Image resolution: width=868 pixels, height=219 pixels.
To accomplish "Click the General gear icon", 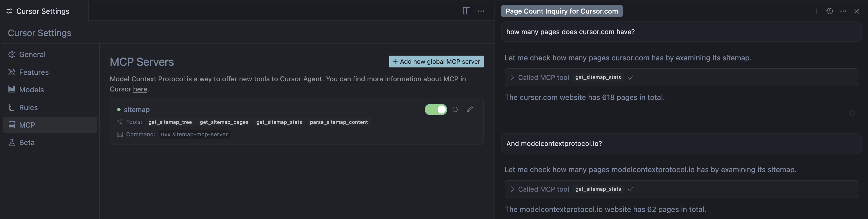I will click(x=12, y=55).
